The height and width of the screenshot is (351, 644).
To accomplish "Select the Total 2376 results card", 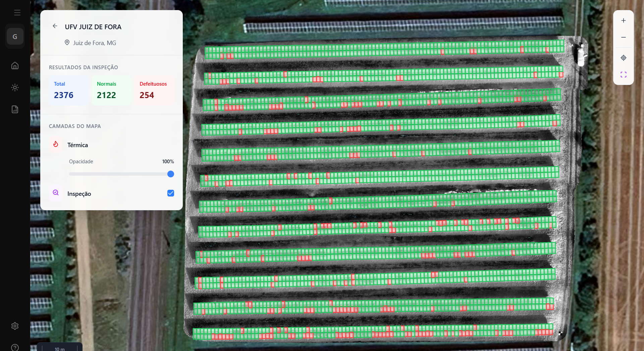I will tap(68, 90).
